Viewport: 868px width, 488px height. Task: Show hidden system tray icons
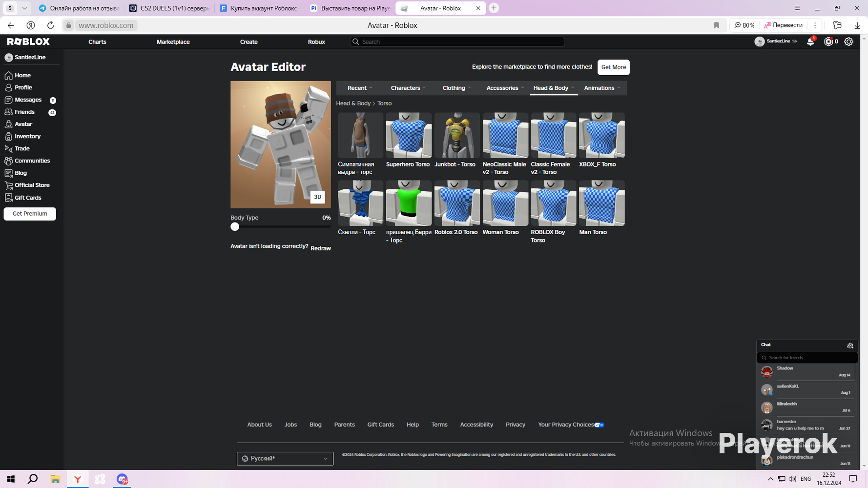pos(770,479)
